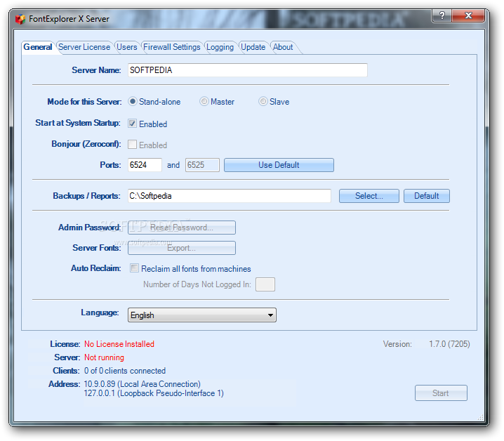This screenshot has width=504, height=441.
Task: Click Select... to choose backup folder
Action: [x=369, y=196]
